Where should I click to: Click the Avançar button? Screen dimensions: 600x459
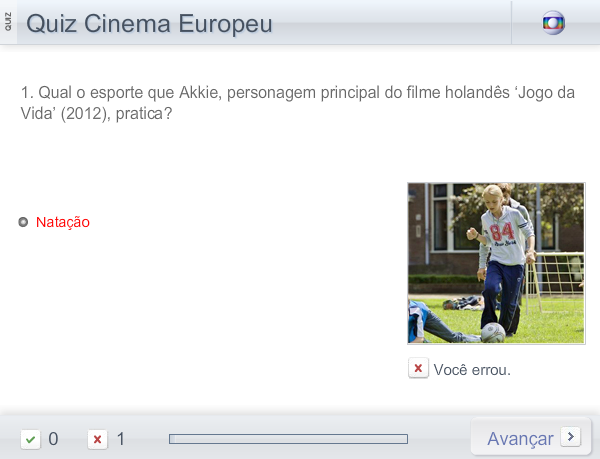[x=531, y=437]
